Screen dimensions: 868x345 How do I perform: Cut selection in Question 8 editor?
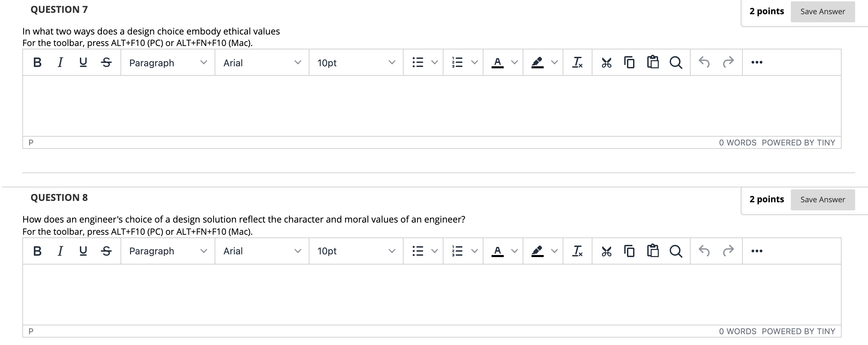(x=606, y=251)
